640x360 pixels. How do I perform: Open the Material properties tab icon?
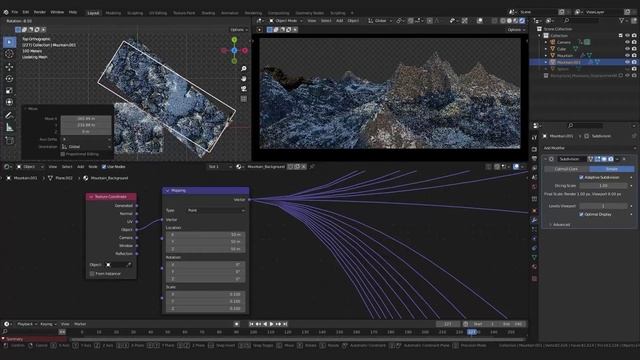coord(534,267)
